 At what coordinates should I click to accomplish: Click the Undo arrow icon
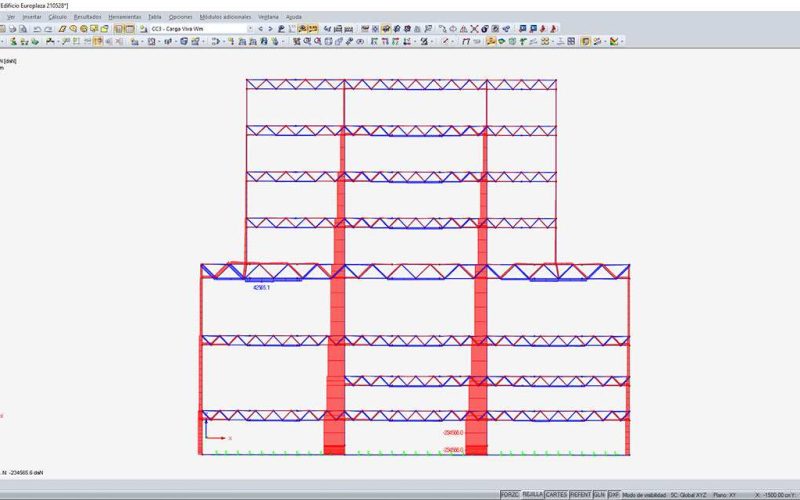[x=37, y=29]
